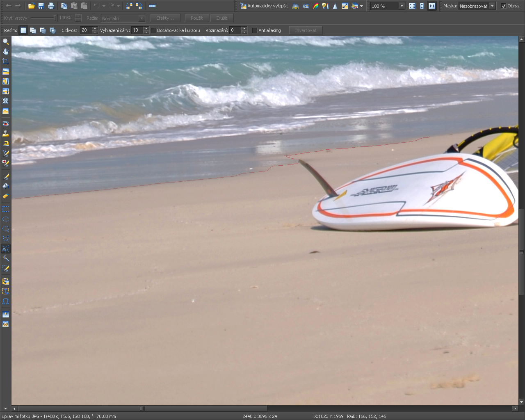Choose the Align horizon tool
The height and width of the screenshot is (420, 525).
(x=6, y=71)
